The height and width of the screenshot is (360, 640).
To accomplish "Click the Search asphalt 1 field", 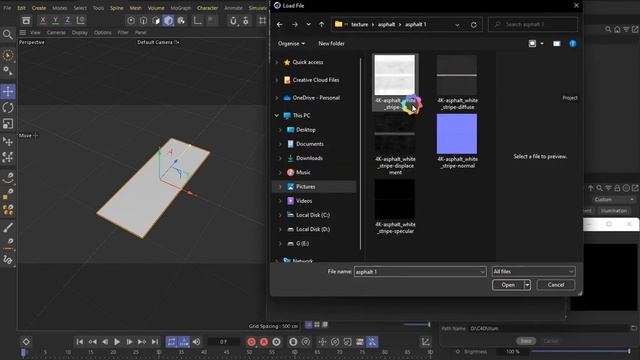I will tap(533, 24).
